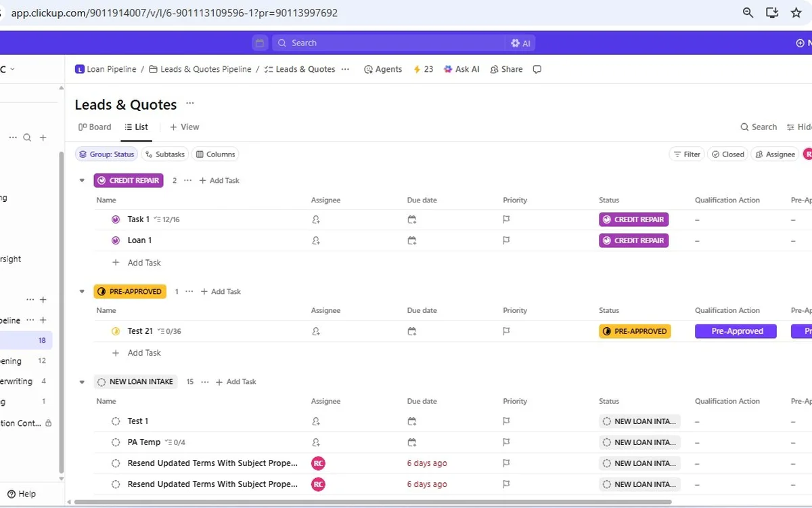
Task: Open the Leads & Quotes Pipeline folder breadcrumb
Action: (x=200, y=69)
